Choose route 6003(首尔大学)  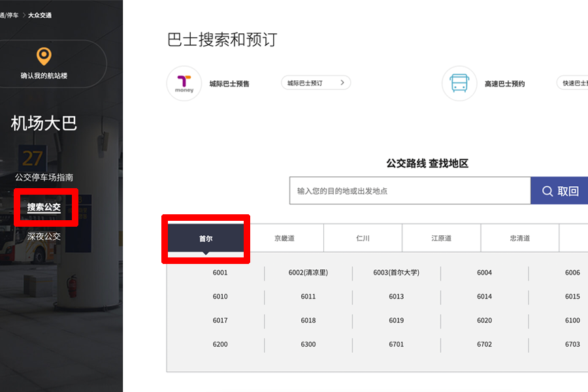396,272
